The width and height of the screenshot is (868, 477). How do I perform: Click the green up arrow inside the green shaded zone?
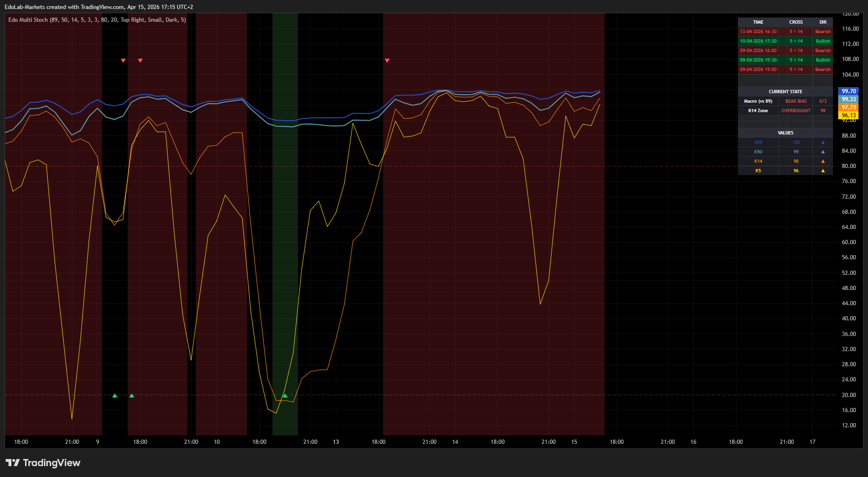point(285,396)
